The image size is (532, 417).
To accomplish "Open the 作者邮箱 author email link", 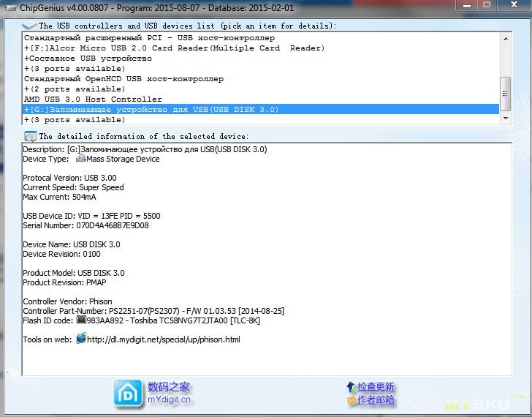I will click(376, 400).
